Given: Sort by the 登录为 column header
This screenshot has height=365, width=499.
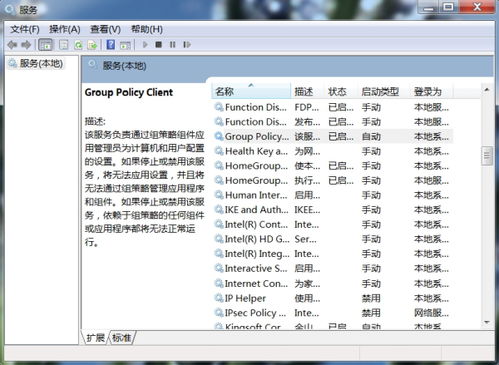Looking at the screenshot, I should pyautogui.click(x=431, y=91).
